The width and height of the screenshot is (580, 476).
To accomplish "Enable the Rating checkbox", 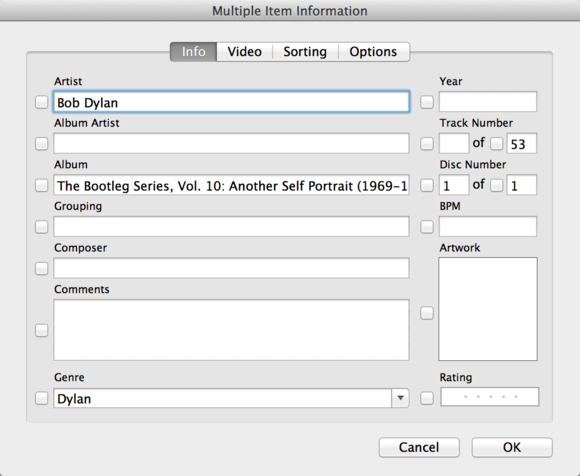I will coord(427,398).
